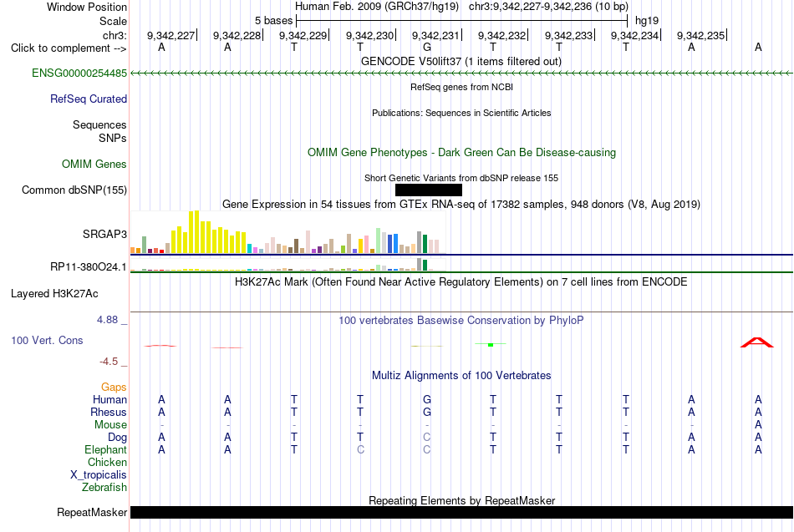Image resolution: width=794 pixels, height=532 pixels.
Task: Click the Scale label
Action: coord(113,21)
